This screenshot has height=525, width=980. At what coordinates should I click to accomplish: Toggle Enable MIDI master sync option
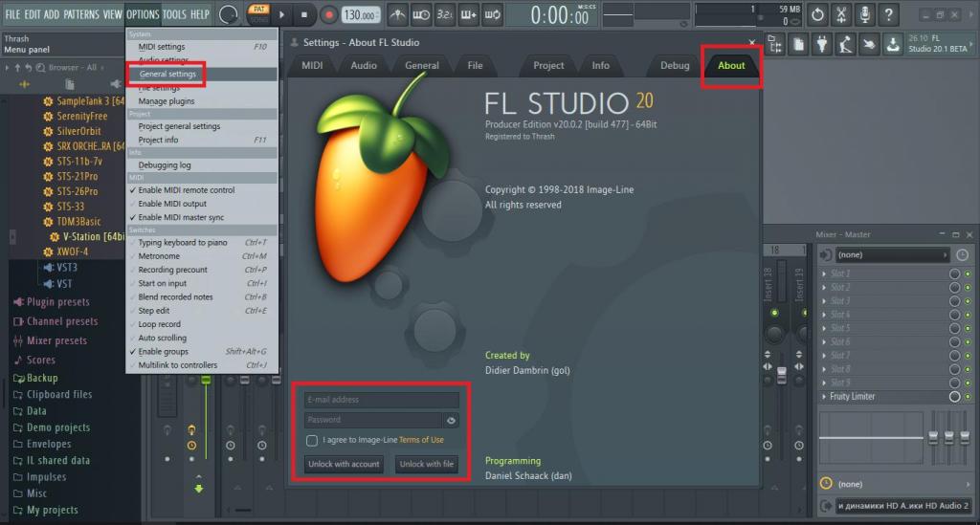202,217
